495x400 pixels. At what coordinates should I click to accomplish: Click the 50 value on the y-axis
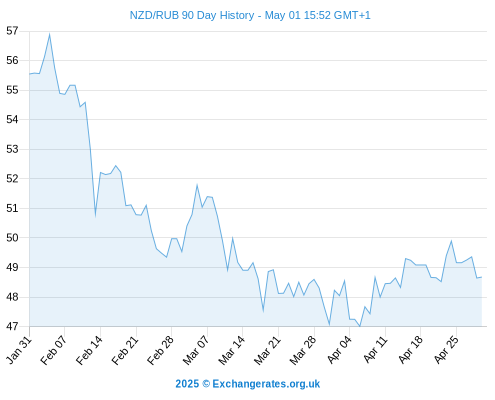(x=12, y=238)
